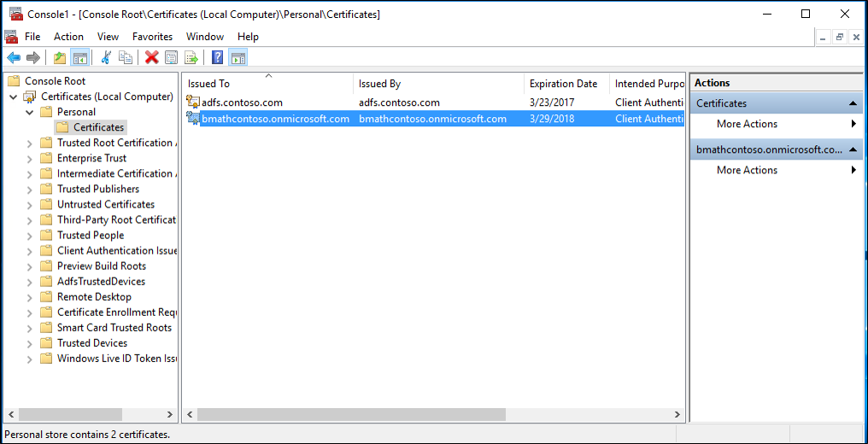The width and height of the screenshot is (868, 444).
Task: Expand Intermediate Certification Authorities node
Action: [x=29, y=174]
